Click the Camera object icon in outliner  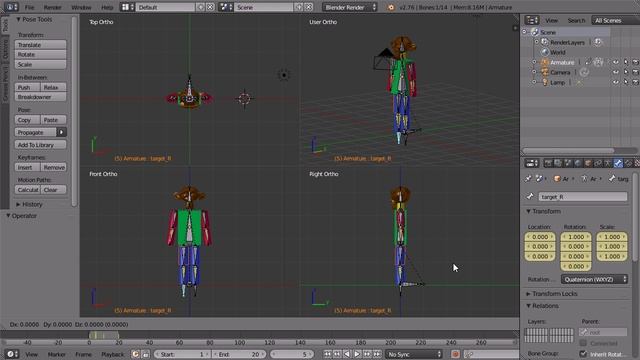(544, 72)
